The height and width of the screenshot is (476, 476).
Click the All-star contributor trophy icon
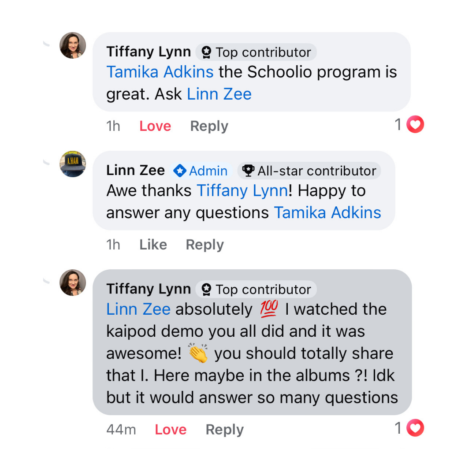pos(249,171)
